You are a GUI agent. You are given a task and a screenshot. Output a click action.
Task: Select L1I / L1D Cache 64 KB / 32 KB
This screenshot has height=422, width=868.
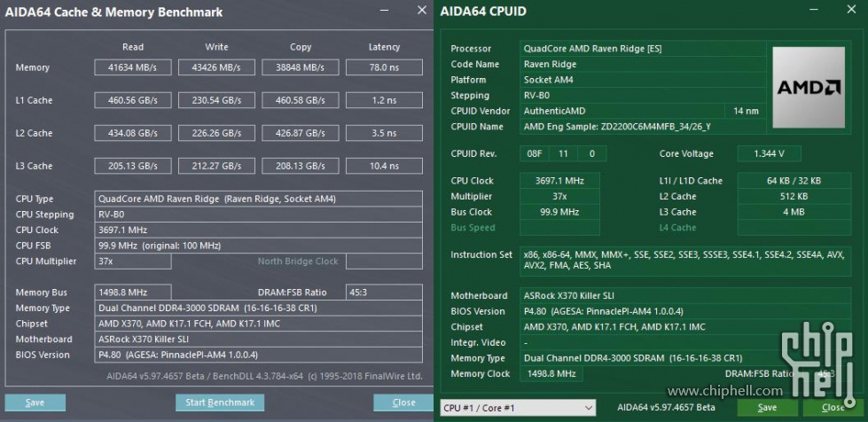[794, 181]
